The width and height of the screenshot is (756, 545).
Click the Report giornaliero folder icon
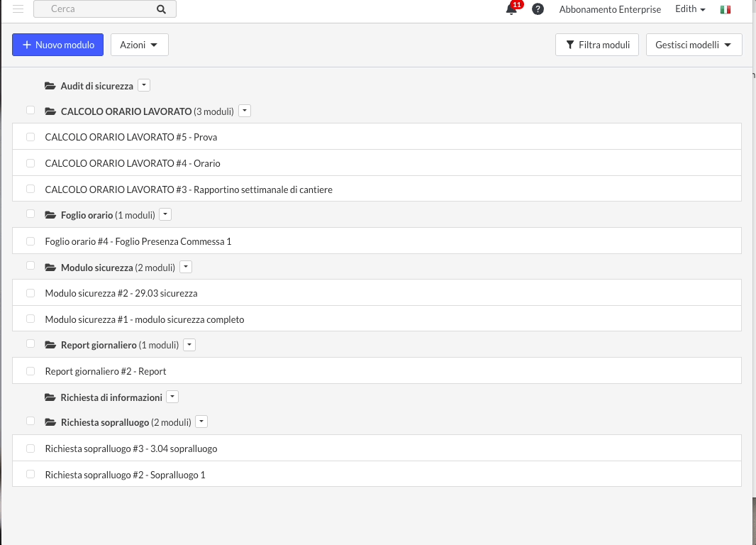[50, 346]
